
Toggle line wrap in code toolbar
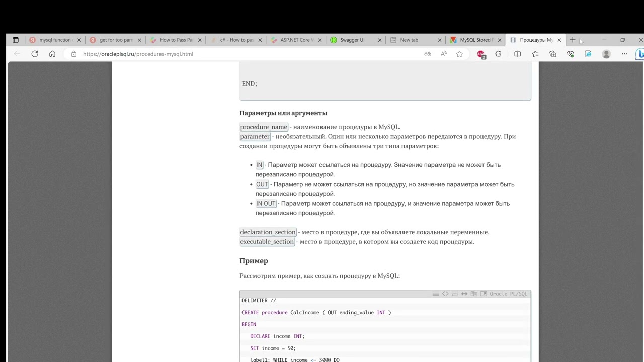click(x=455, y=294)
